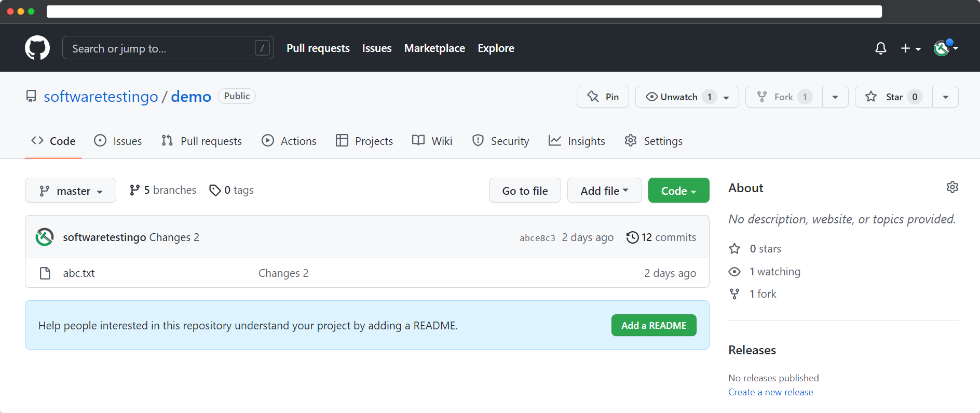This screenshot has height=413, width=980.
Task: Pin the demo repository
Action: point(603,97)
